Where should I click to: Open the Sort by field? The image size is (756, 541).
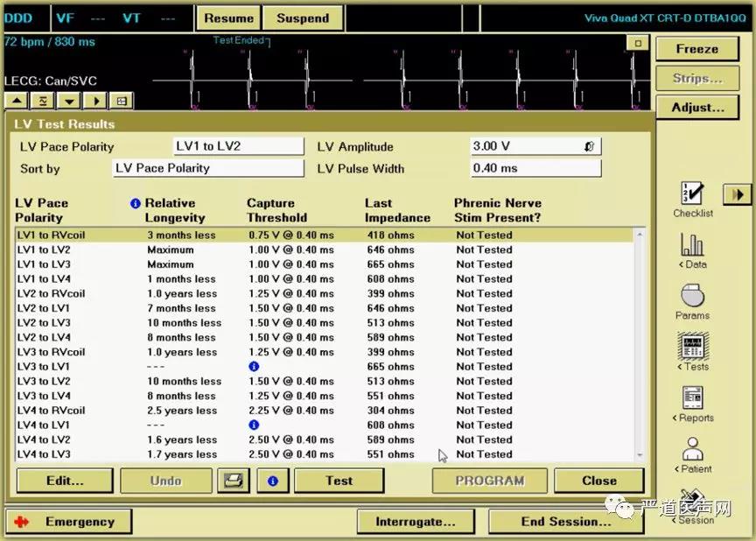coord(208,168)
